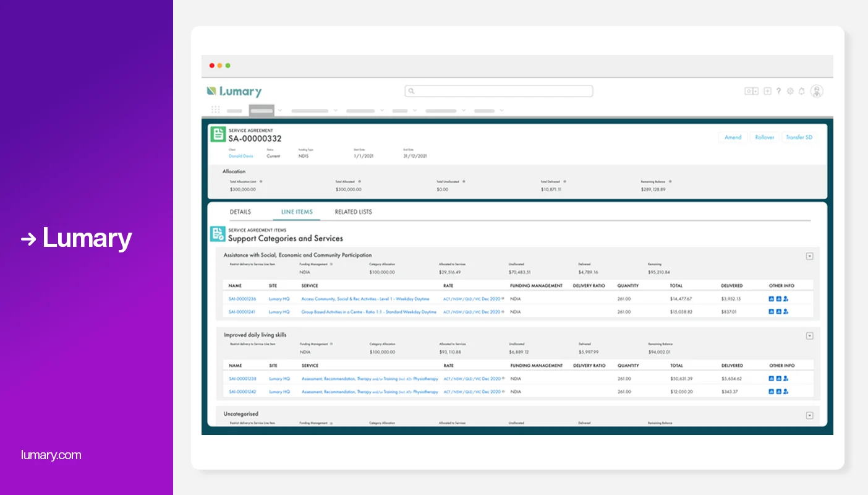868x495 pixels.
Task: Switch to the Details tab
Action: click(240, 212)
